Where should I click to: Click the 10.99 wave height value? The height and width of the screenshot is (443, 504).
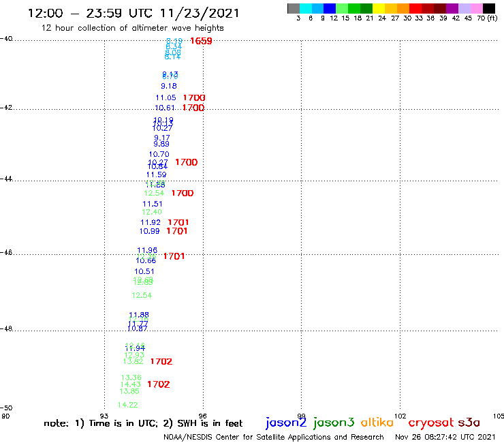point(149,231)
